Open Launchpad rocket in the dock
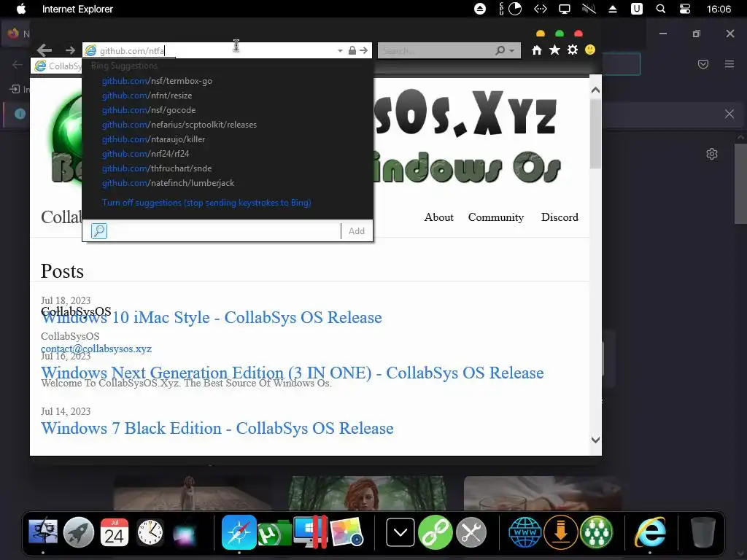 pyautogui.click(x=79, y=532)
